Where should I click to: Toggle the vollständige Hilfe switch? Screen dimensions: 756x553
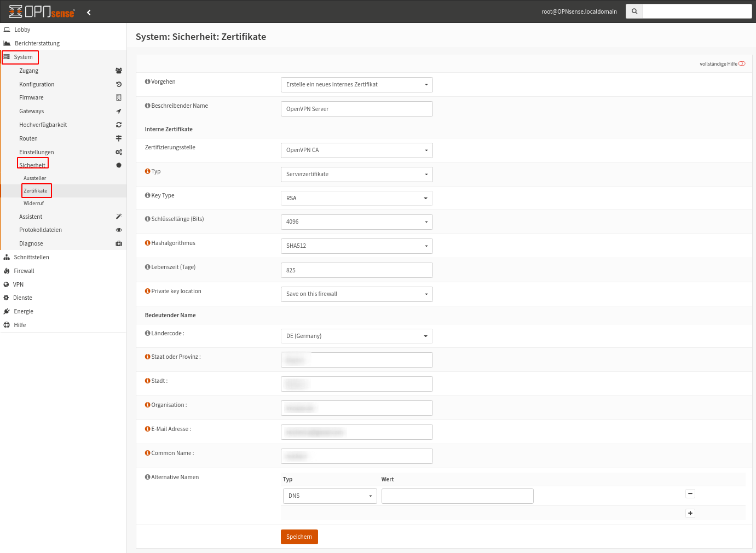[x=742, y=64]
